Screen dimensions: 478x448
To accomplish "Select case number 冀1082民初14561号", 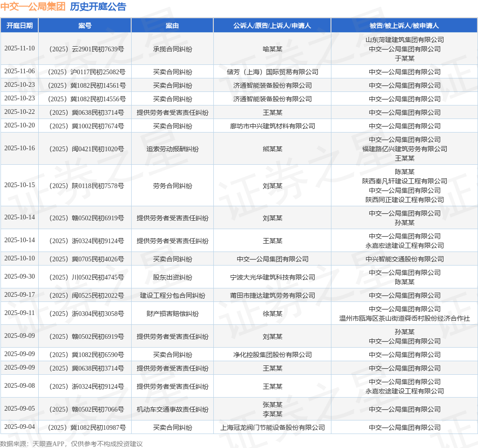I will click(x=86, y=85).
